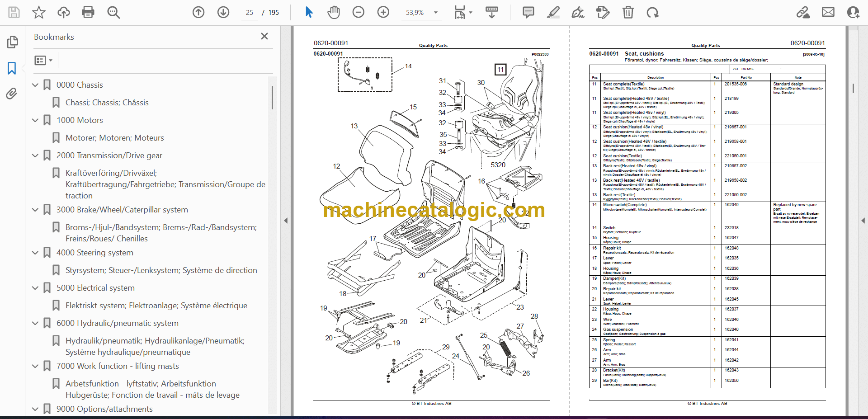Viewport: 868px width, 419px height.
Task: Collapse the 4000 Steering system bookmark
Action: 35,253
